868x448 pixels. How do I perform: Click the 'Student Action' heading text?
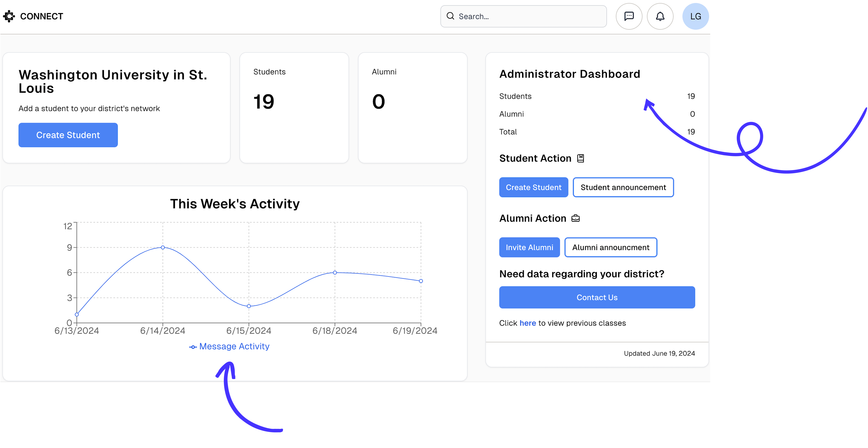coord(535,158)
